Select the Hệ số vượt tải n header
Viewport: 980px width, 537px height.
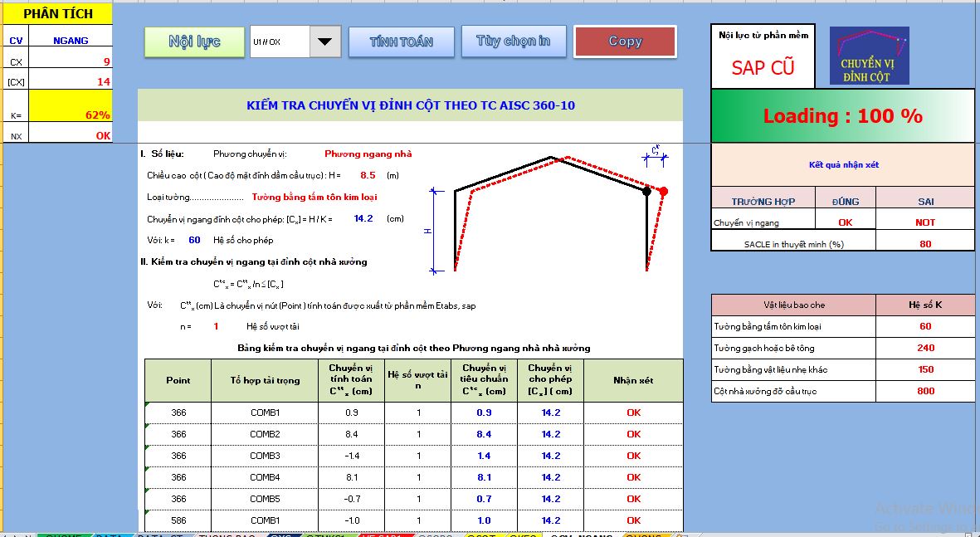point(418,380)
